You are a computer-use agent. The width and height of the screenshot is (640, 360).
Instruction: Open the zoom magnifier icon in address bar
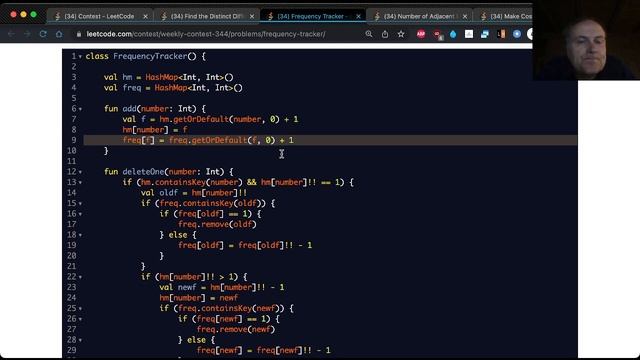pyautogui.click(x=369, y=34)
